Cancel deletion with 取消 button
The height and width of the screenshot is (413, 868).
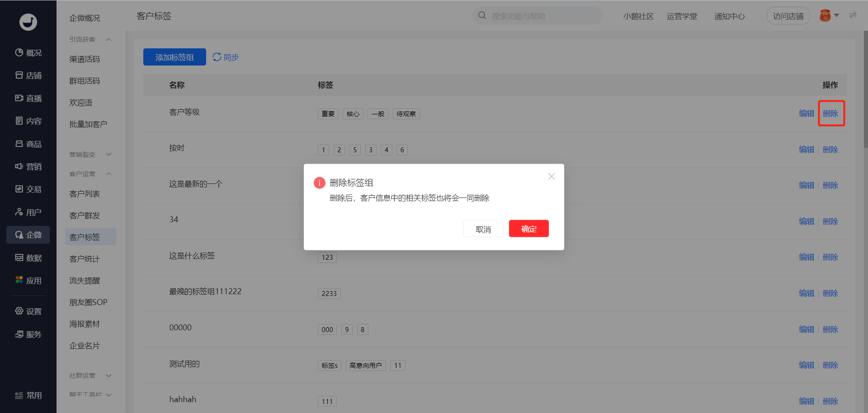click(483, 229)
